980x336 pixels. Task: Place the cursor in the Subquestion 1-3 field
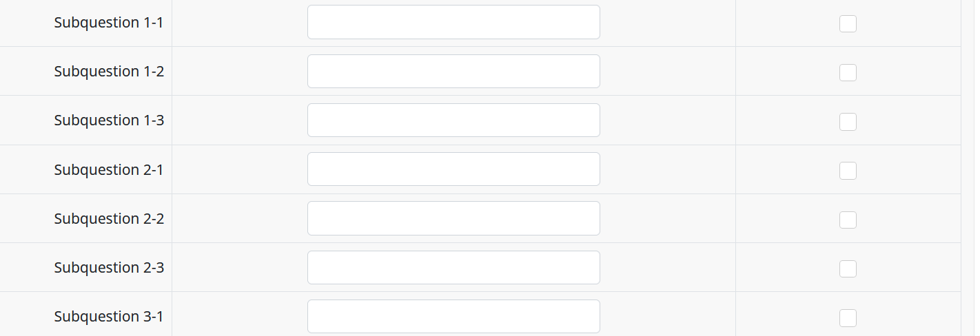(453, 120)
